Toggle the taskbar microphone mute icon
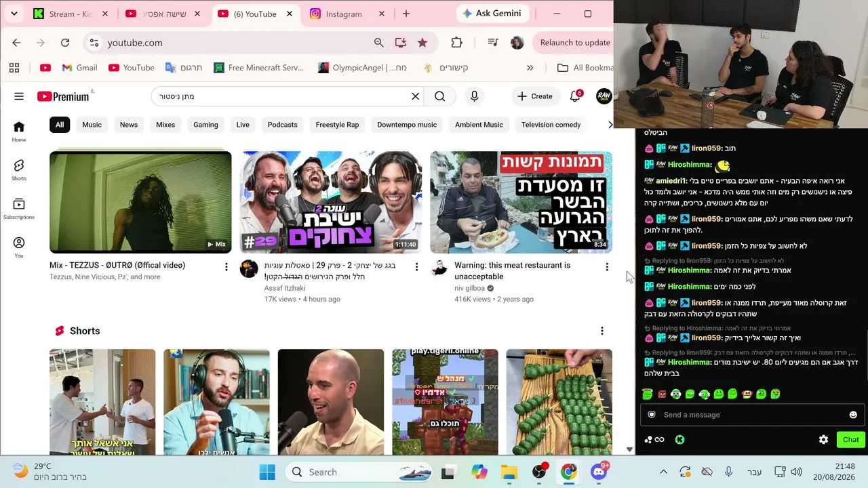Screen dimensions: 868x488 [728, 472]
